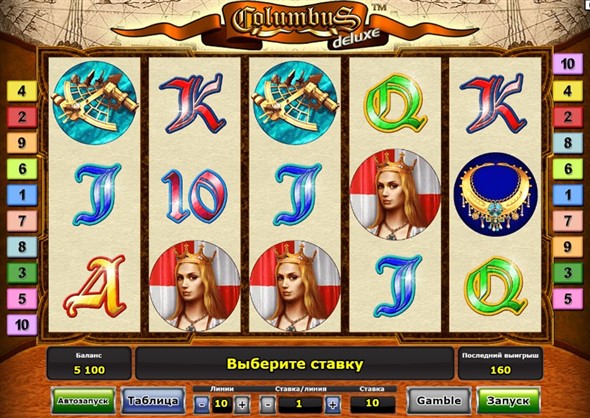590x418 pixels.
Task: Click the yellow letter A symbol
Action: click(x=95, y=286)
